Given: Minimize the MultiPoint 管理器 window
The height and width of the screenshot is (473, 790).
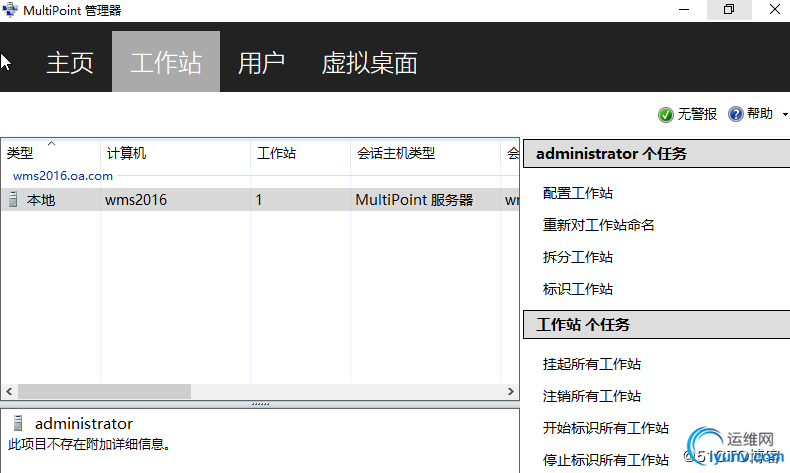Looking at the screenshot, I should click(684, 10).
